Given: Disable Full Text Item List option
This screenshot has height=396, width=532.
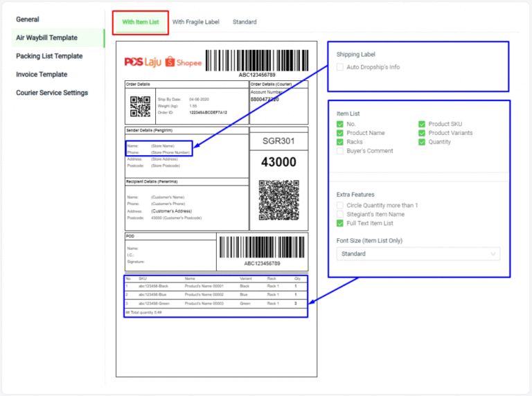Looking at the screenshot, I should (x=340, y=224).
